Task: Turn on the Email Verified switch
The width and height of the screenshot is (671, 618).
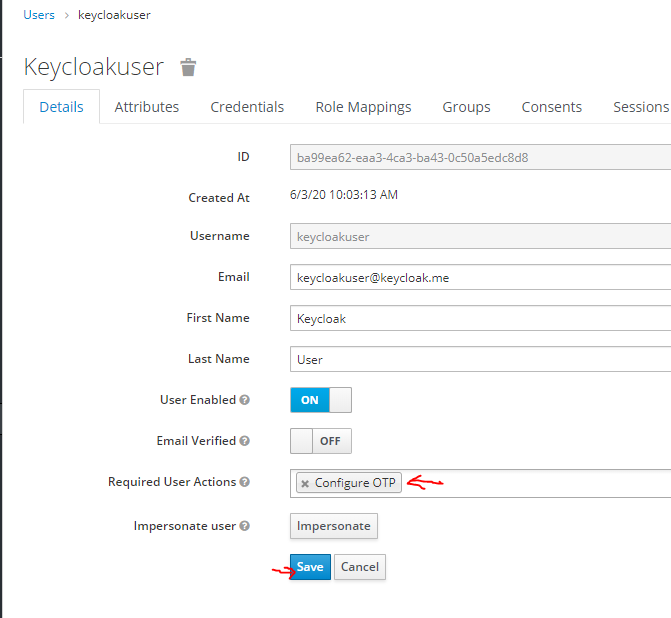Action: click(x=320, y=441)
